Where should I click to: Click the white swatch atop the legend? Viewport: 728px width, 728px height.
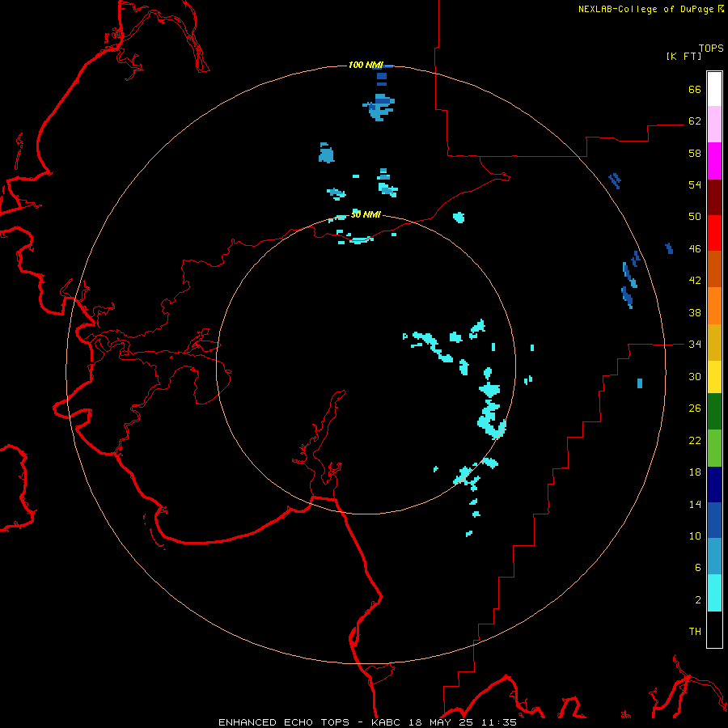point(714,89)
